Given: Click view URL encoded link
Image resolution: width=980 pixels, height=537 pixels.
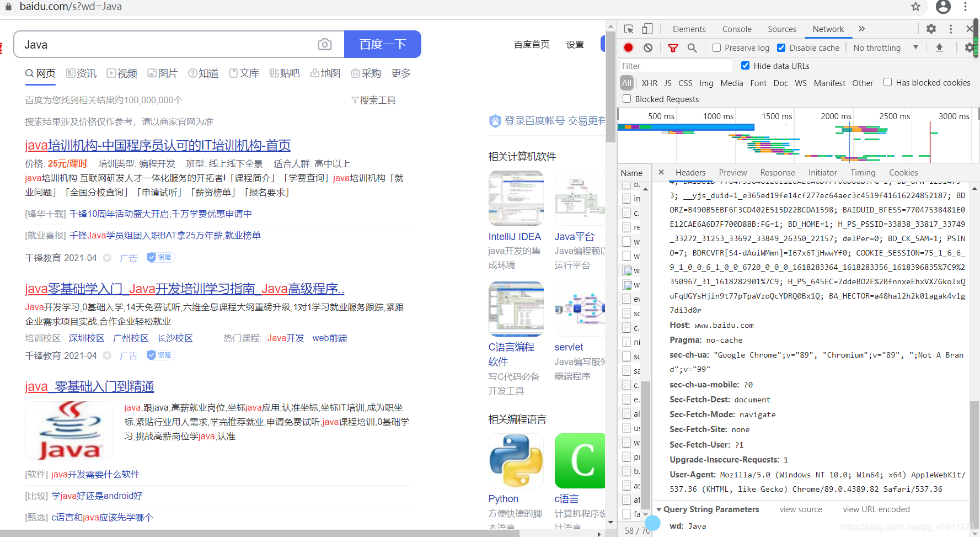Looking at the screenshot, I should (x=876, y=509).
